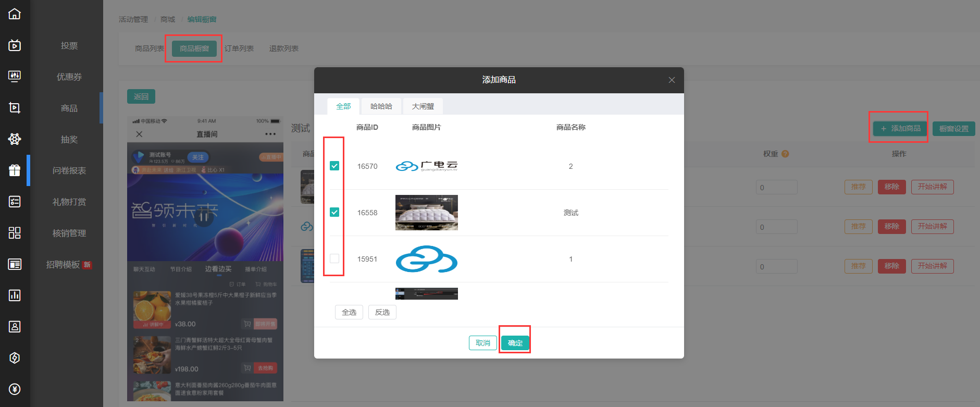Open the user card sidebar icon

click(x=15, y=327)
